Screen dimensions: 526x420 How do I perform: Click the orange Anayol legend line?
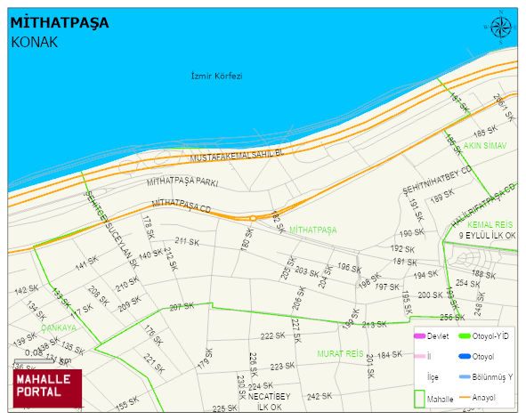click(465, 398)
